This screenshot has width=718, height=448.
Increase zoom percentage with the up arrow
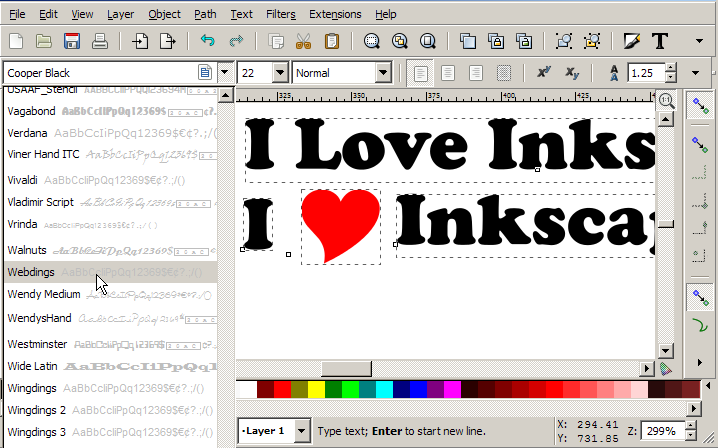690,426
